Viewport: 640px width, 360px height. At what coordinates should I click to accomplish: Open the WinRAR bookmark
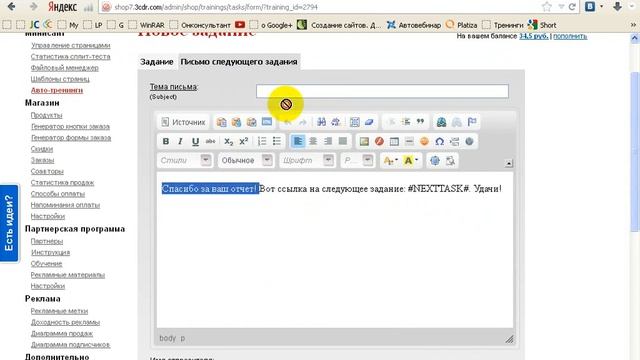[x=147, y=25]
